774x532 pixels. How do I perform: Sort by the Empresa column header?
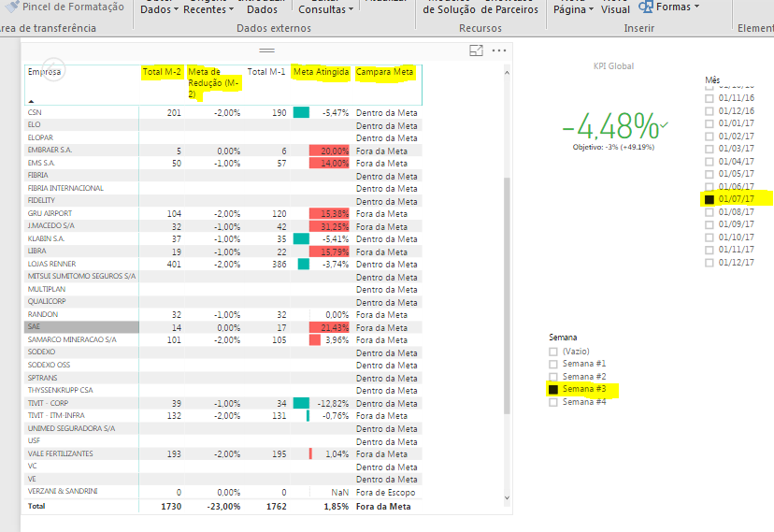click(44, 72)
